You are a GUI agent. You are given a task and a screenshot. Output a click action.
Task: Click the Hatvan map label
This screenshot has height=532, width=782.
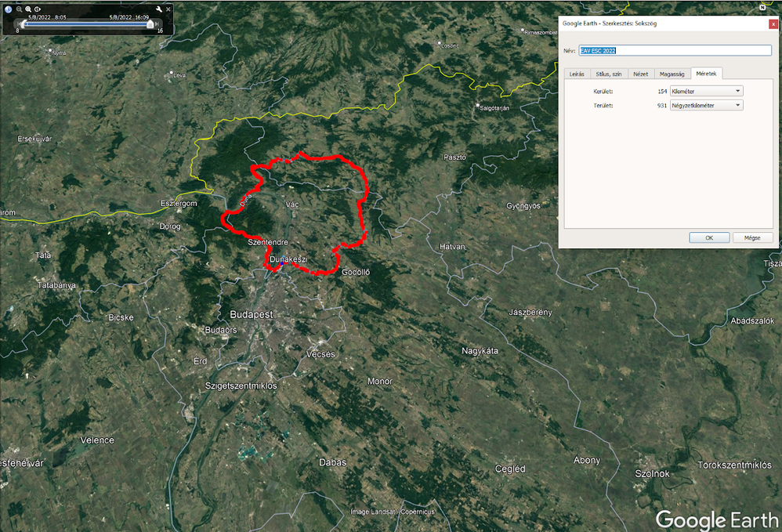452,247
